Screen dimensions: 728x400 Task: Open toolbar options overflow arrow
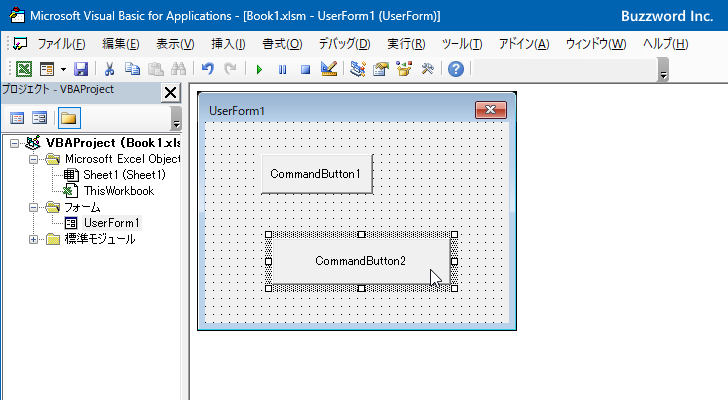tap(663, 70)
